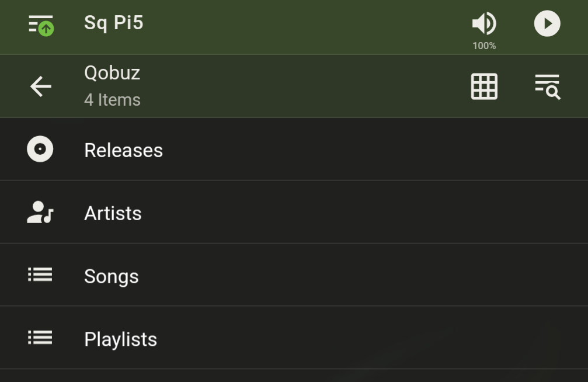588x382 pixels.
Task: Click the speaker volume icon
Action: point(484,23)
